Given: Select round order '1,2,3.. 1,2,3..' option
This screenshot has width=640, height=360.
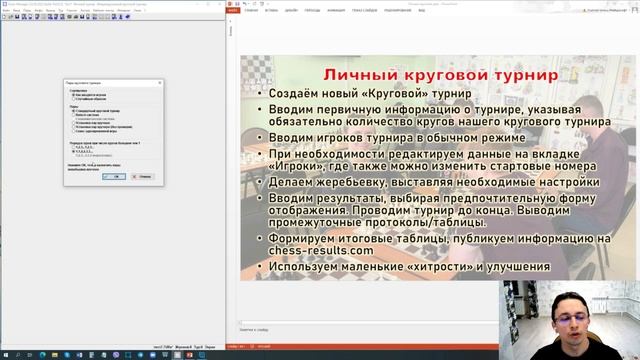Looking at the screenshot, I should click(x=73, y=147).
